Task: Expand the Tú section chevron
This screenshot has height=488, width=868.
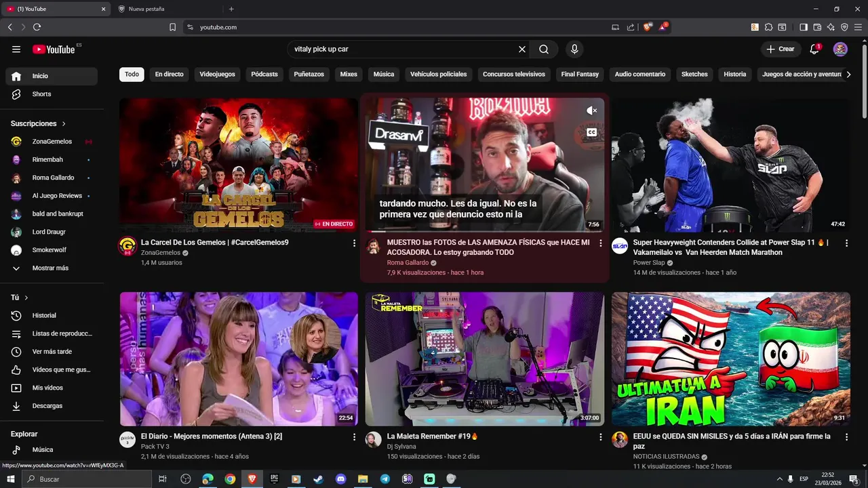Action: point(26,298)
